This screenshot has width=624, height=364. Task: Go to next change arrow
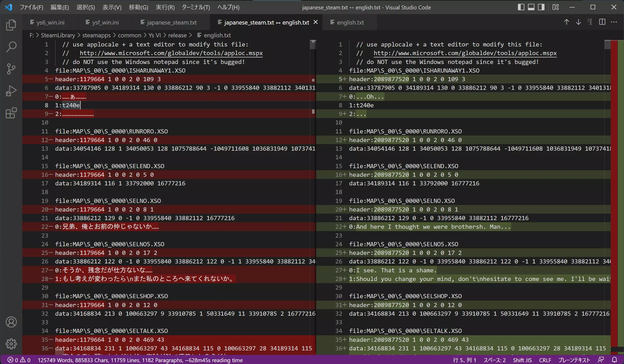point(578,22)
